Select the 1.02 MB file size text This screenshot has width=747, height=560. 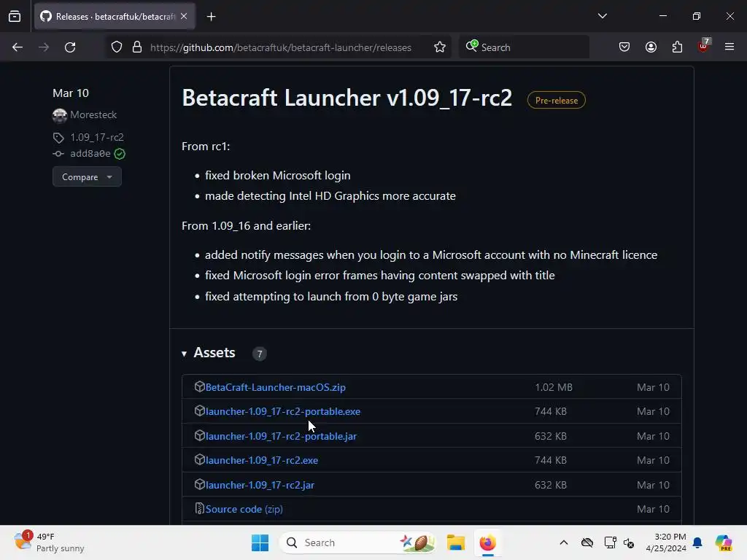(x=554, y=387)
